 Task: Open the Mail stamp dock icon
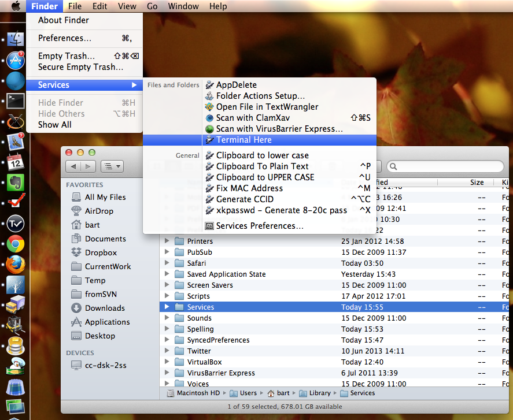click(15, 142)
